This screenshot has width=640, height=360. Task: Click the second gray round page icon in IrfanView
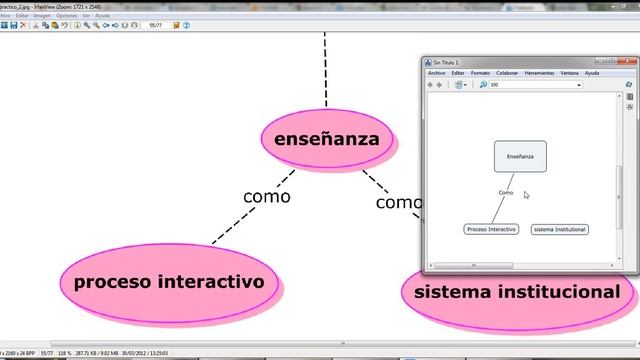pos(134,25)
